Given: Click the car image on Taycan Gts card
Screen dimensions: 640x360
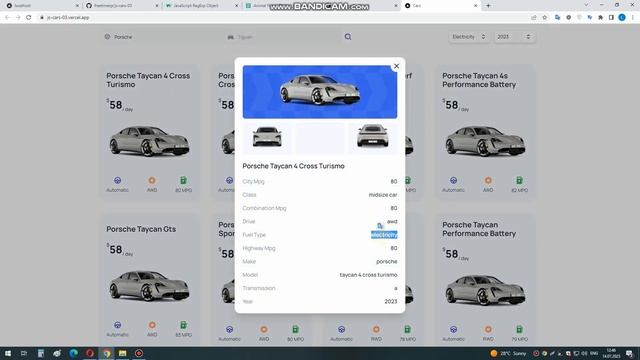Looking at the screenshot, I should (149, 286).
